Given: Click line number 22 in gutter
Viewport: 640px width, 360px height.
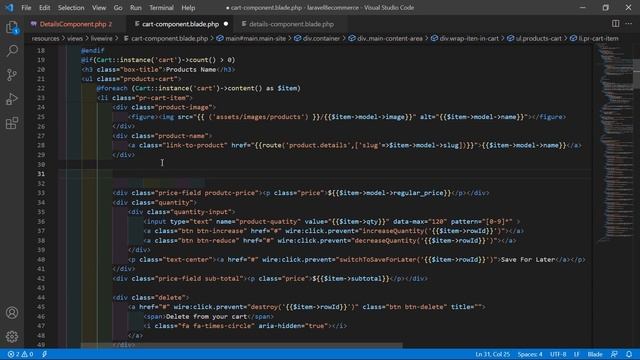Looking at the screenshot, I should (x=41, y=88).
